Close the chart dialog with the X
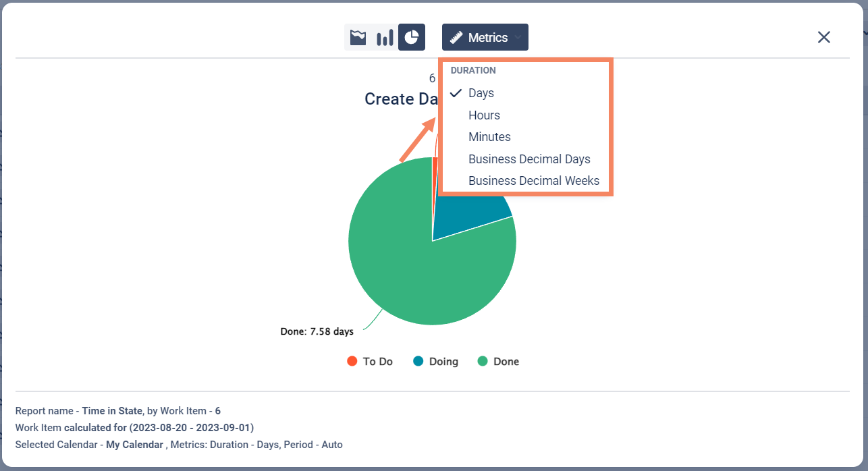The height and width of the screenshot is (471, 868). [823, 37]
